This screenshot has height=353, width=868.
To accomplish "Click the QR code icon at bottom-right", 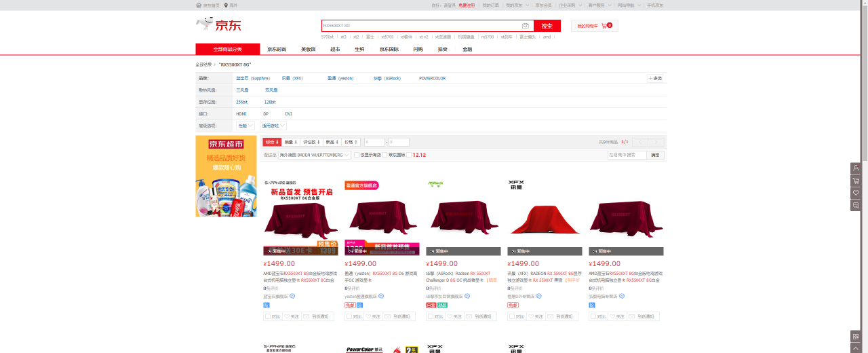I will click(x=856, y=336).
